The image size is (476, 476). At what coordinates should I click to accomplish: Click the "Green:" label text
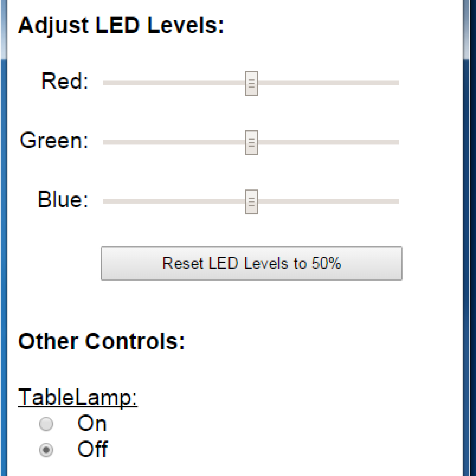pos(54,140)
